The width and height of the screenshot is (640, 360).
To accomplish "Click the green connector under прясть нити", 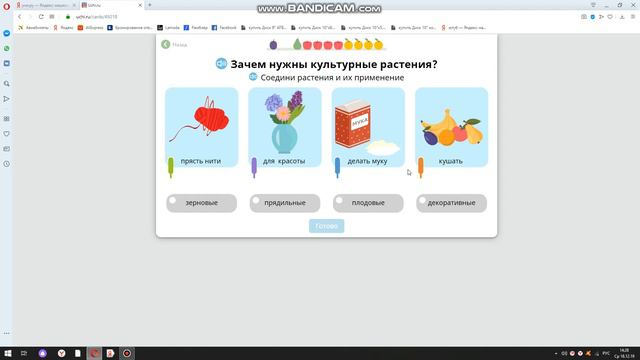I will (x=171, y=167).
